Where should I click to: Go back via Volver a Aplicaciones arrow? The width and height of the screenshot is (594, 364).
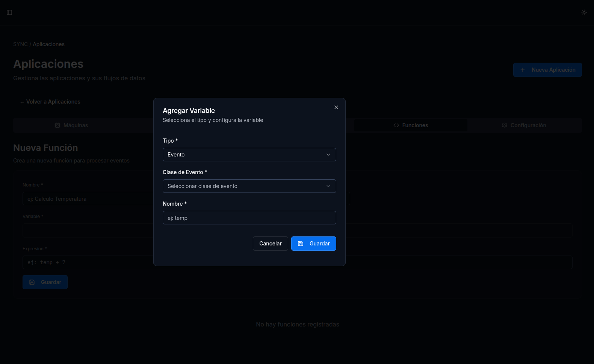pyautogui.click(x=22, y=102)
